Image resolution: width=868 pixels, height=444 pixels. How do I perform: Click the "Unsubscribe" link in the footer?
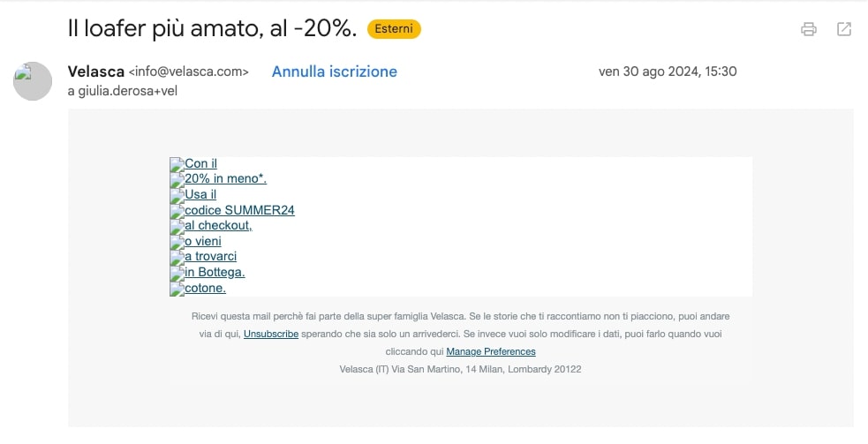pyautogui.click(x=271, y=334)
